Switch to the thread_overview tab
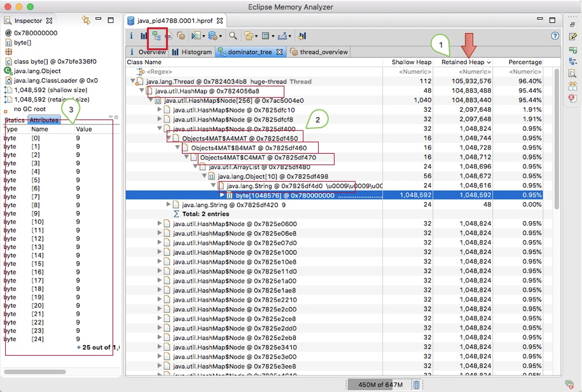 coord(319,52)
